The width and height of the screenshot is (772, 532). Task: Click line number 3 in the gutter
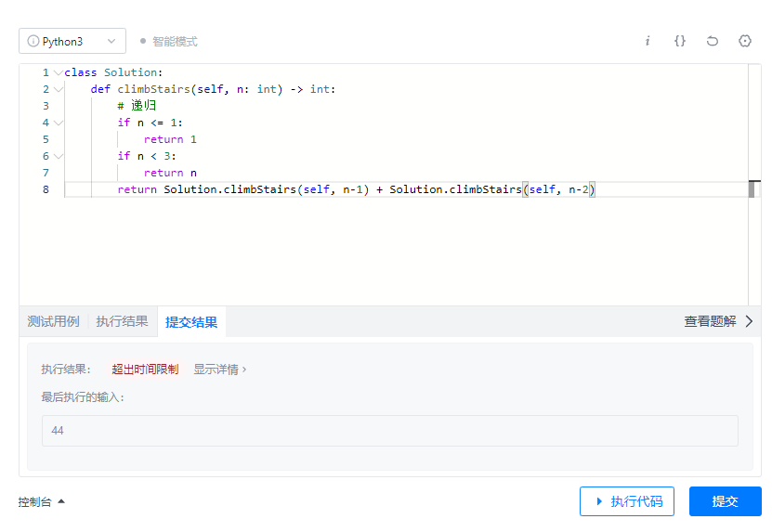tap(46, 106)
